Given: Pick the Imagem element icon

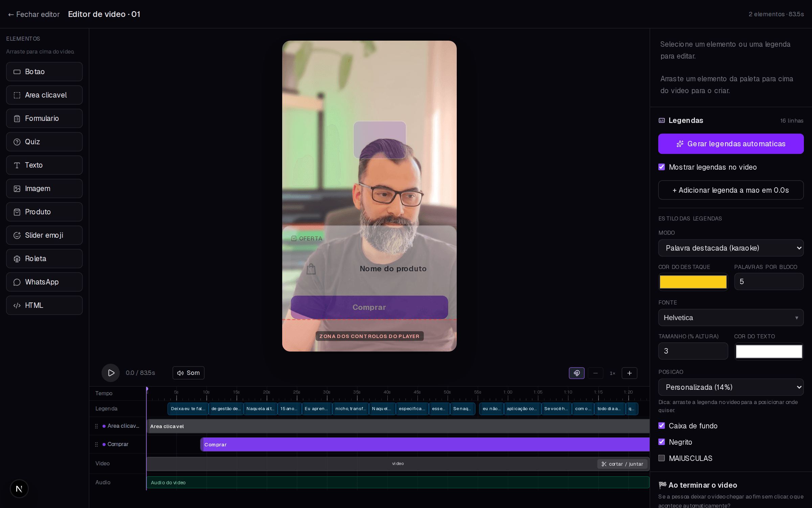Looking at the screenshot, I should [17, 189].
